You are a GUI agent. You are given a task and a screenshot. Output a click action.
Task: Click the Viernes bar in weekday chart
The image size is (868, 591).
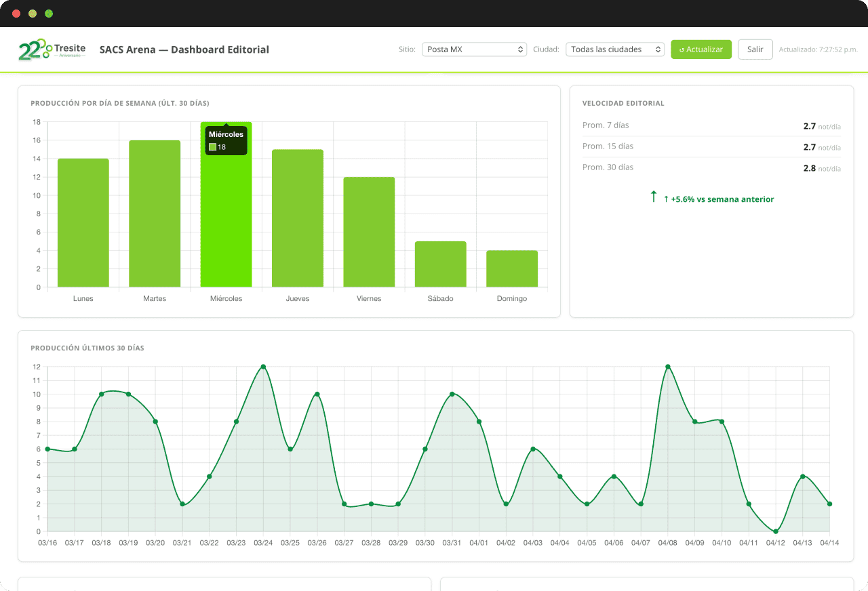tap(369, 232)
